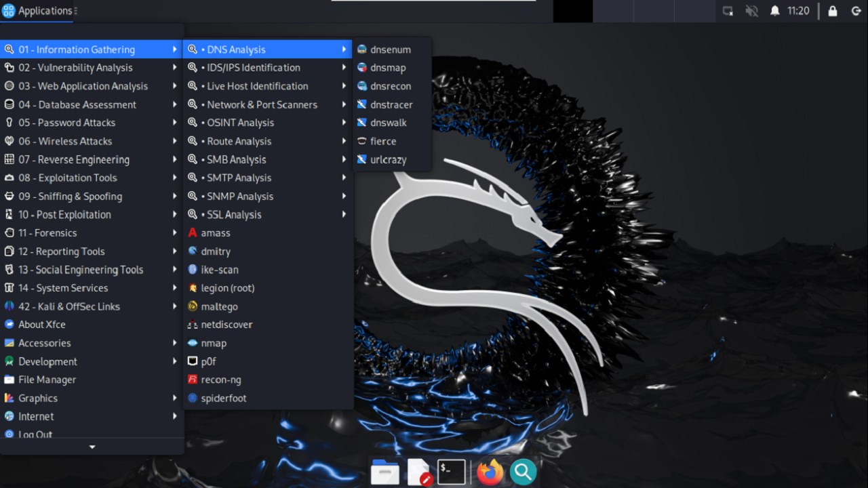Open the 12 - Reporting Tools submenu
This screenshot has height=488, width=868.
(x=92, y=251)
